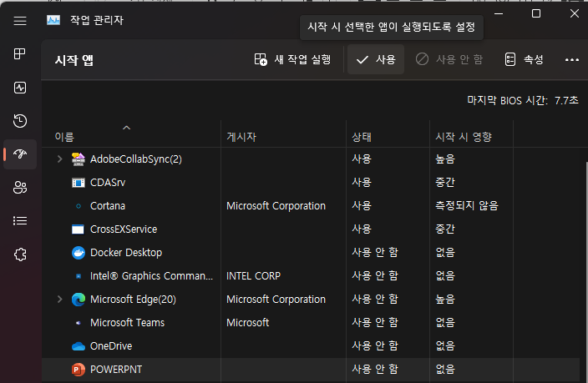Open 속성 properties
This screenshot has width=588, height=383.
pyautogui.click(x=525, y=59)
